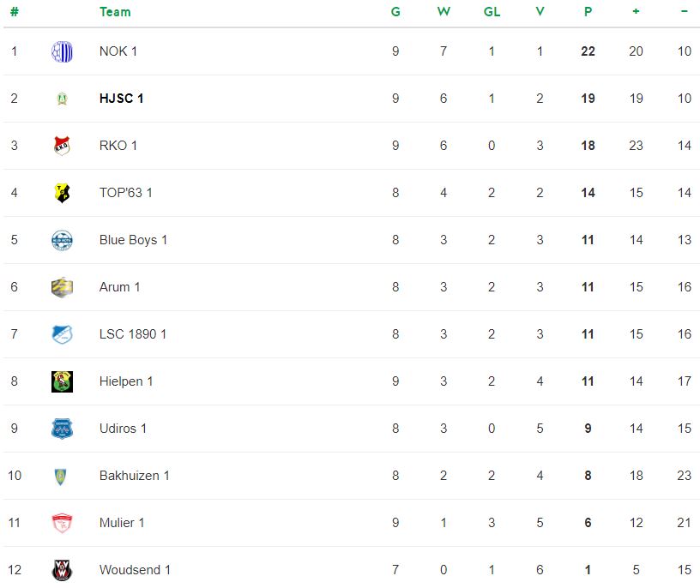Click the # rank column header

tap(15, 12)
